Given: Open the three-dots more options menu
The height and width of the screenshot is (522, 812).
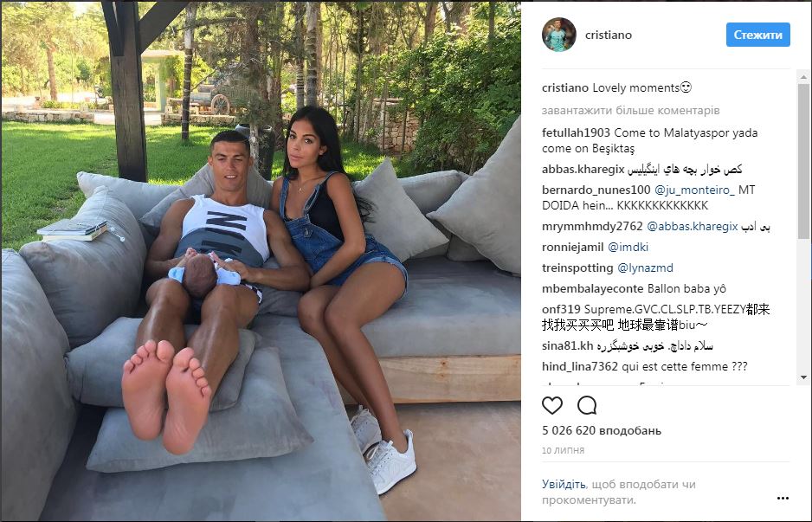Looking at the screenshot, I should click(x=783, y=498).
